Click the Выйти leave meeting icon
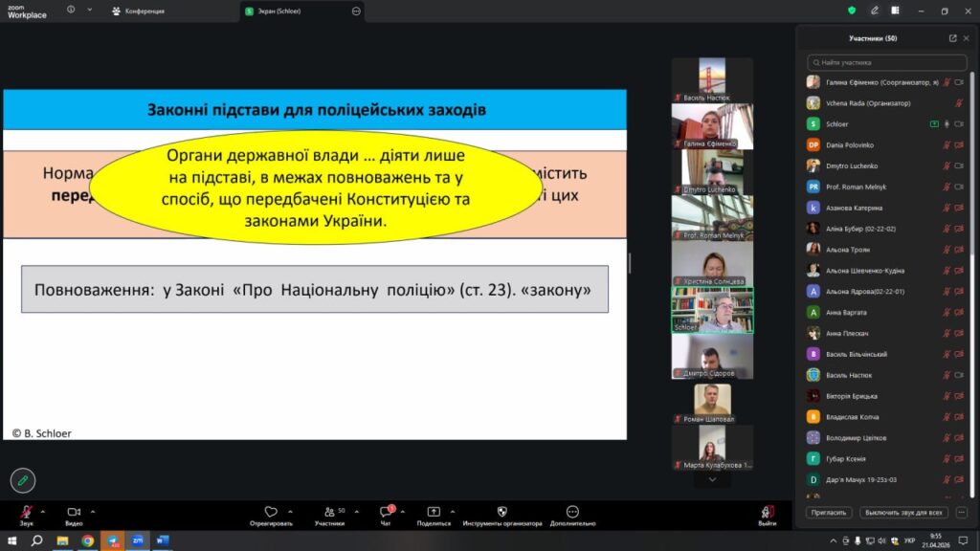Viewport: 980px width, 551px height. click(767, 513)
